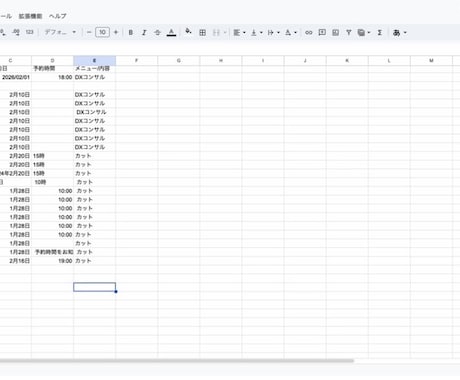Viewport: 460px width, 380px height.
Task: Click the 予約時間 header cell
Action: pos(52,68)
